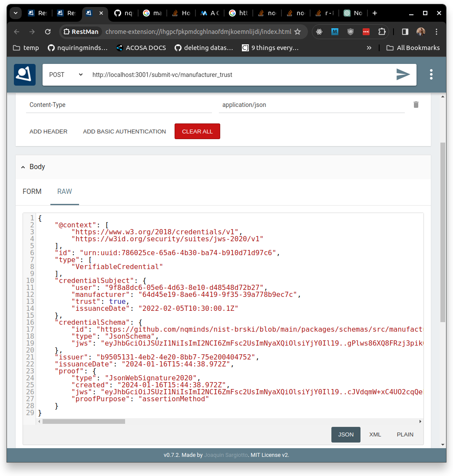Switch to the Google 'ma' browser tab
Screen dimensions: 453x476
pos(152,13)
